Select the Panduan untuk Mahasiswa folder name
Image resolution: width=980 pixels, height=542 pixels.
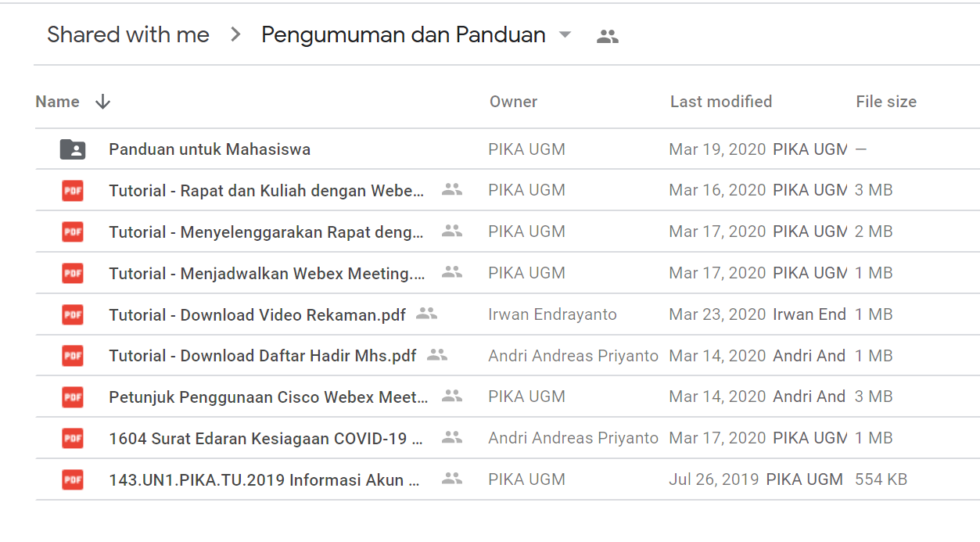210,149
